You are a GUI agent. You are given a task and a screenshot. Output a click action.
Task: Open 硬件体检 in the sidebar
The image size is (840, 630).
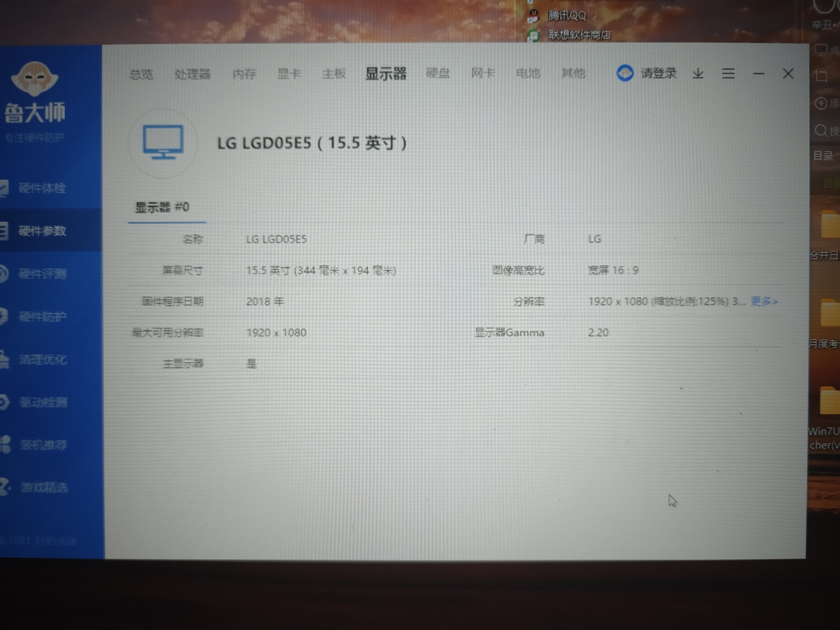[42, 188]
